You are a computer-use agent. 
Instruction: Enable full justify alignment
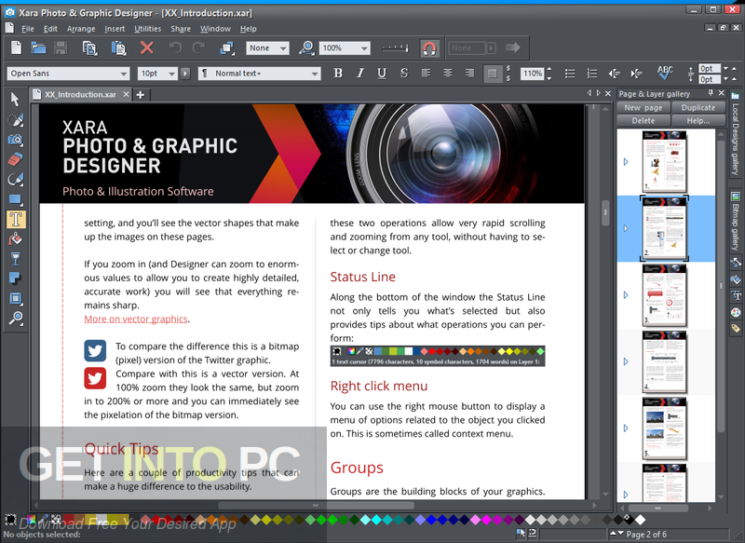pos(492,74)
